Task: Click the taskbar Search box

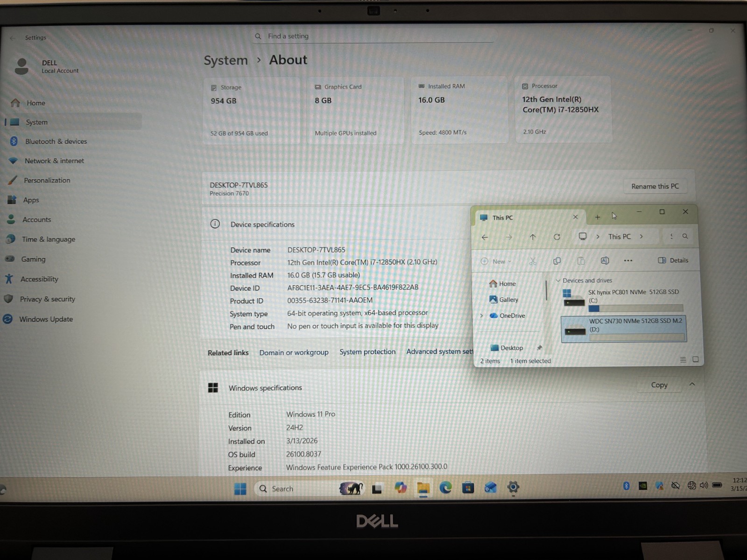Action: click(x=308, y=489)
